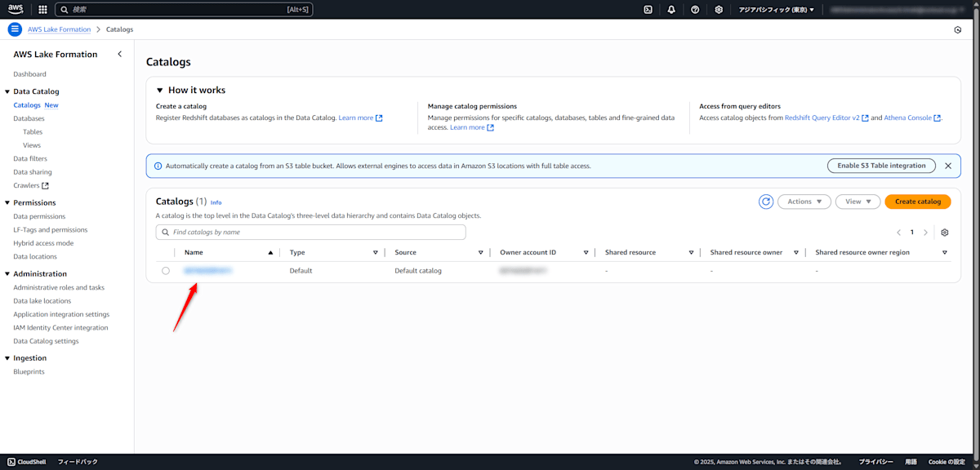The width and height of the screenshot is (980, 470).
Task: Open Source column sort menu
Action: (x=481, y=253)
